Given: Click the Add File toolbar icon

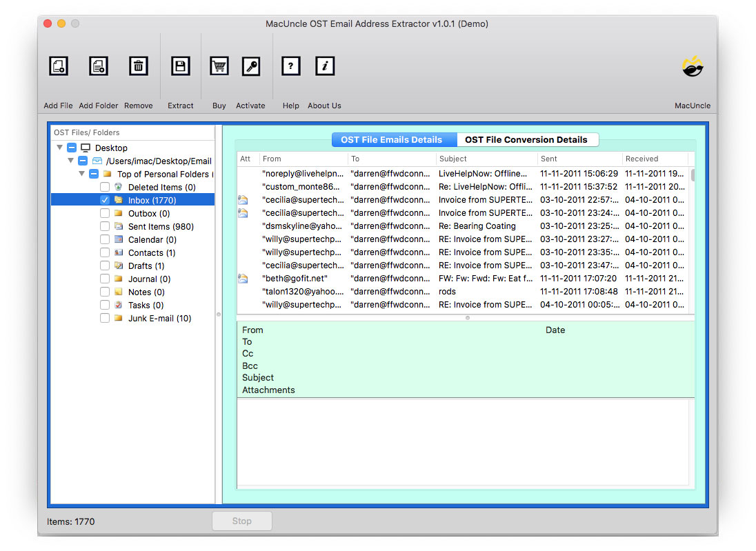Looking at the screenshot, I should point(59,66).
